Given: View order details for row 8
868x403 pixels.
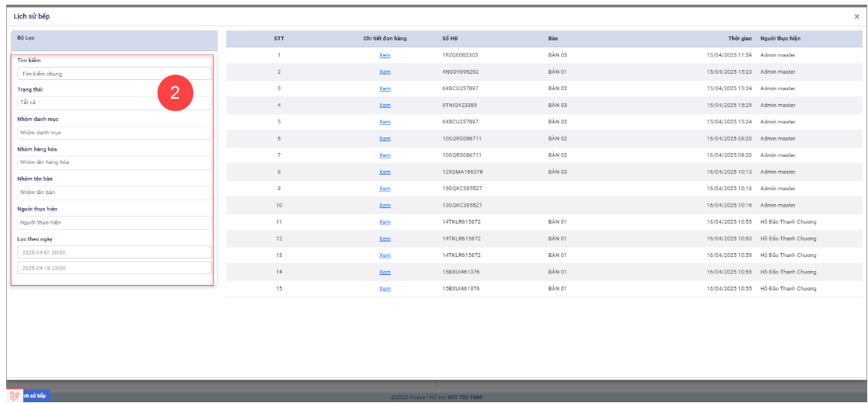Looking at the screenshot, I should pyautogui.click(x=385, y=172).
